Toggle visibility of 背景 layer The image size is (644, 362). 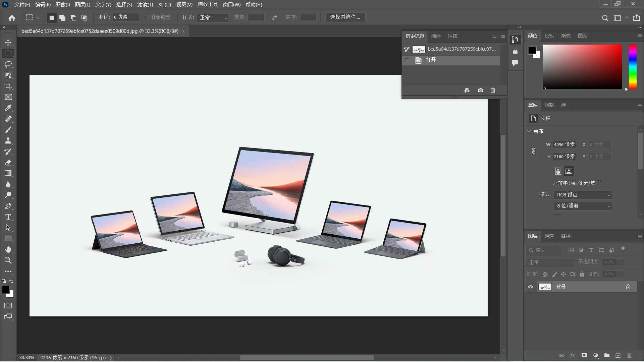[530, 287]
